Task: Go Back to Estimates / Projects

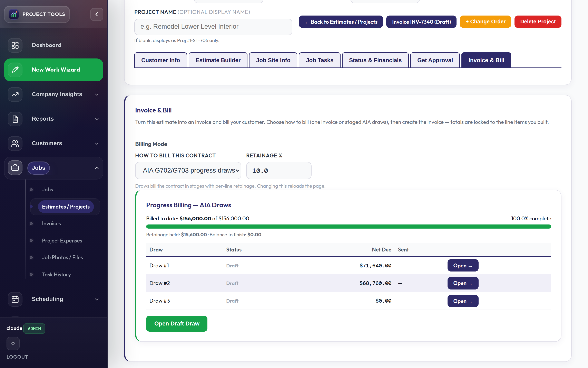Action: (341, 22)
